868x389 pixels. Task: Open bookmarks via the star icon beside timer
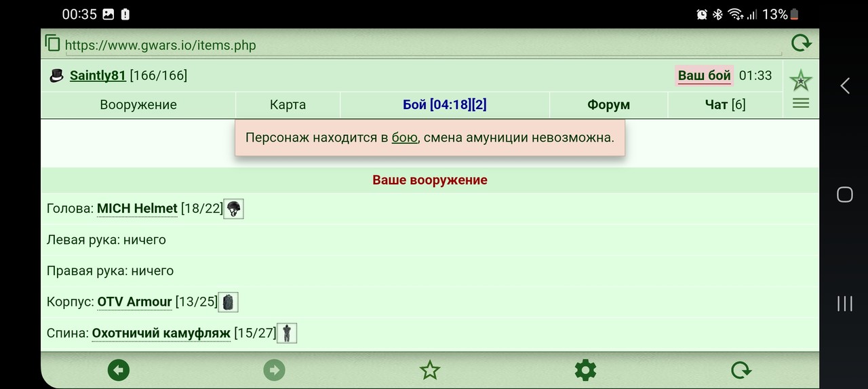coord(801,81)
